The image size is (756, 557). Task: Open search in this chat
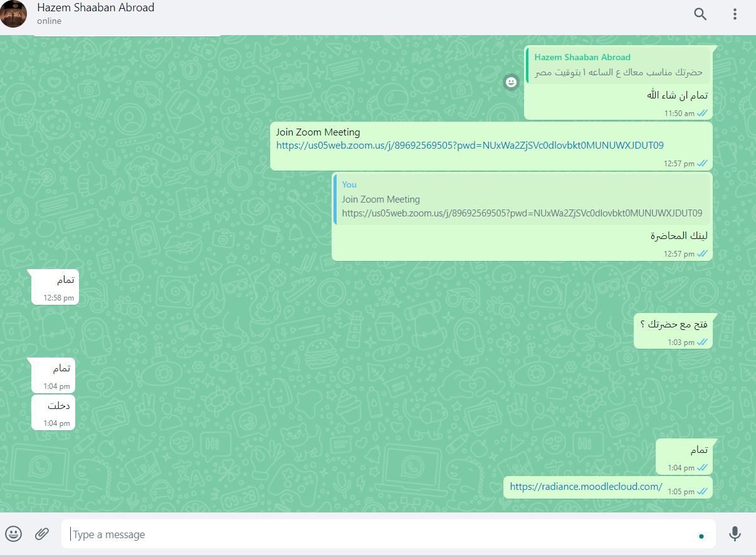(x=700, y=14)
